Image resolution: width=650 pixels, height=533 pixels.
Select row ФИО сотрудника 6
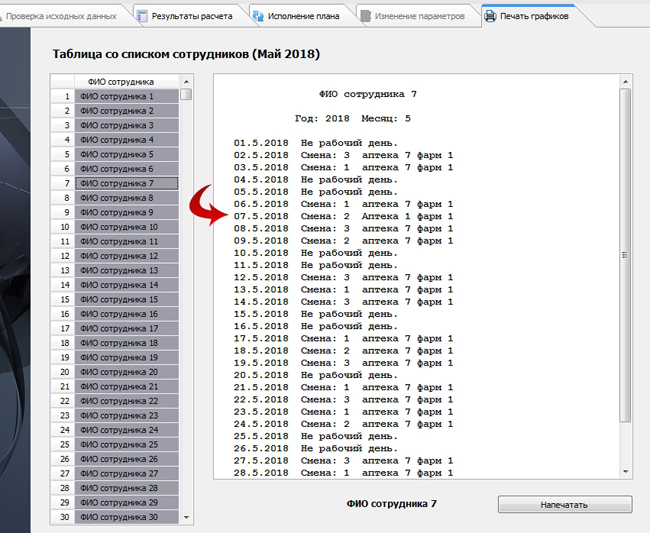[x=126, y=169]
